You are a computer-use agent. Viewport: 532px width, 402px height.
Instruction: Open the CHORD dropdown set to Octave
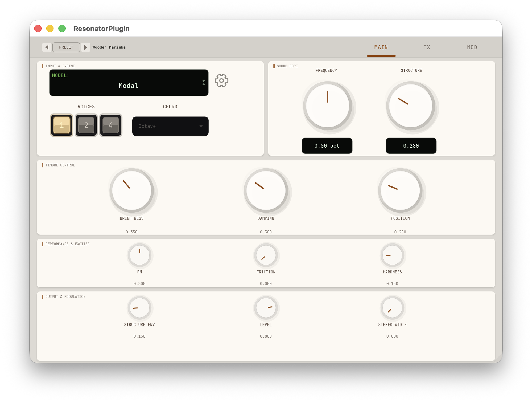[170, 126]
